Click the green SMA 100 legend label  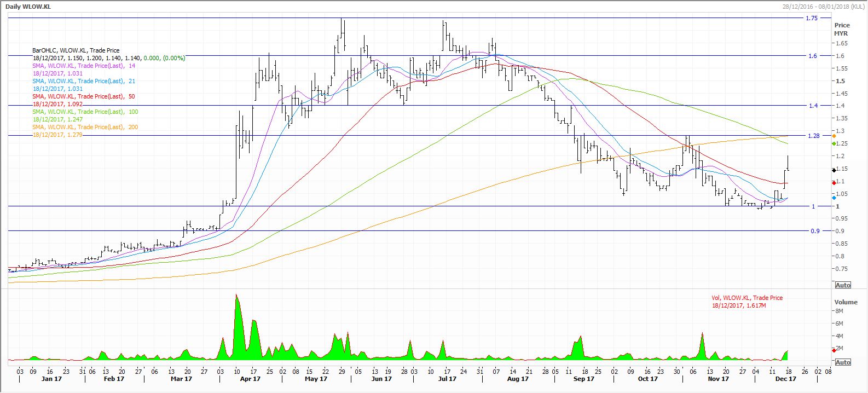(85, 112)
